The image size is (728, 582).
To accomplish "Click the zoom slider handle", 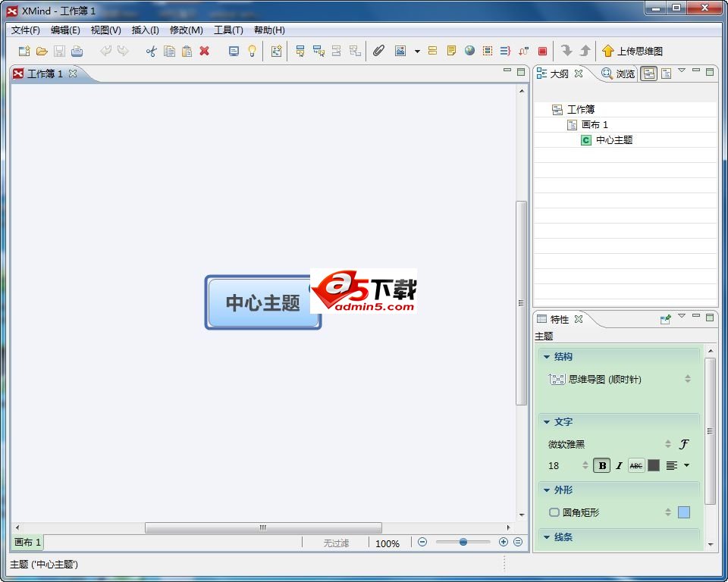I will [x=463, y=542].
